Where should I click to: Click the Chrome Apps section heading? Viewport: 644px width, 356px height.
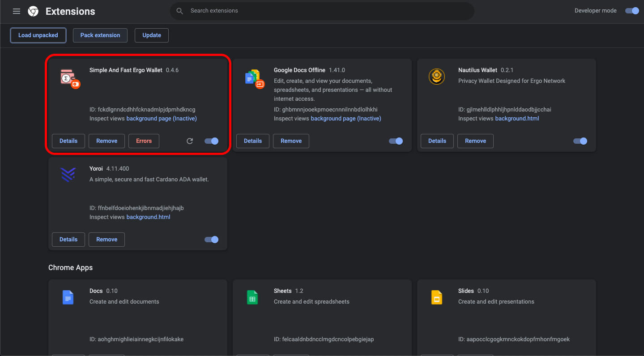point(71,268)
